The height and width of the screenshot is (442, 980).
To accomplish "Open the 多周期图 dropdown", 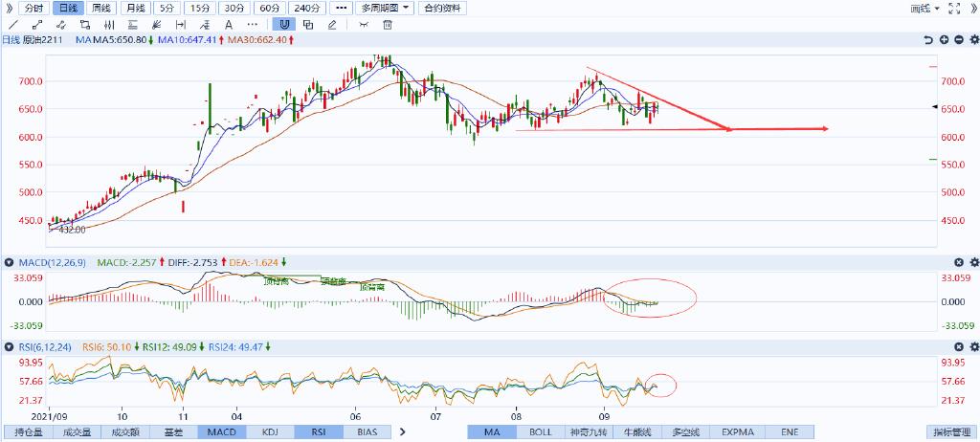I will (386, 8).
